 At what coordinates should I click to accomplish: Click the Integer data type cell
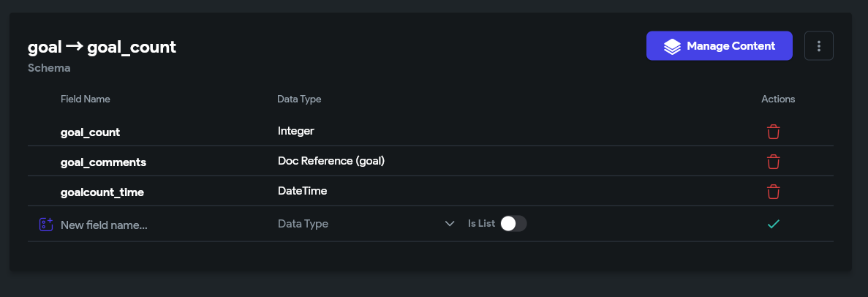pyautogui.click(x=296, y=132)
